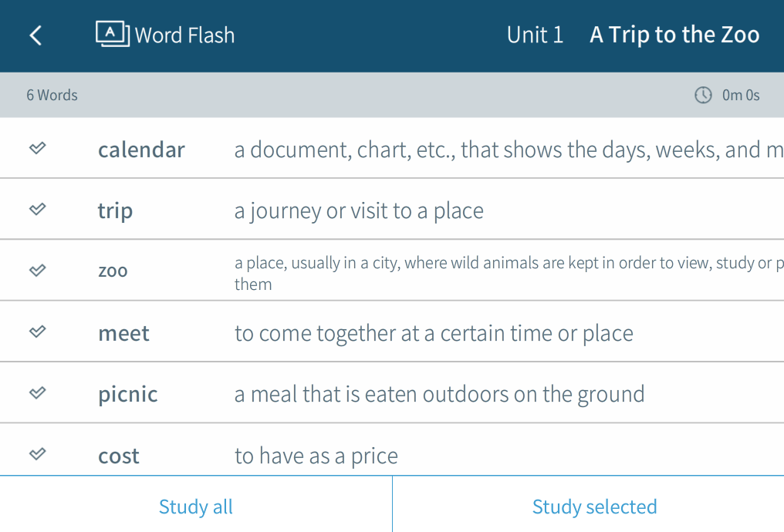This screenshot has height=532, width=784.
Task: Click the A Trip to the Zoo title
Action: tap(674, 35)
